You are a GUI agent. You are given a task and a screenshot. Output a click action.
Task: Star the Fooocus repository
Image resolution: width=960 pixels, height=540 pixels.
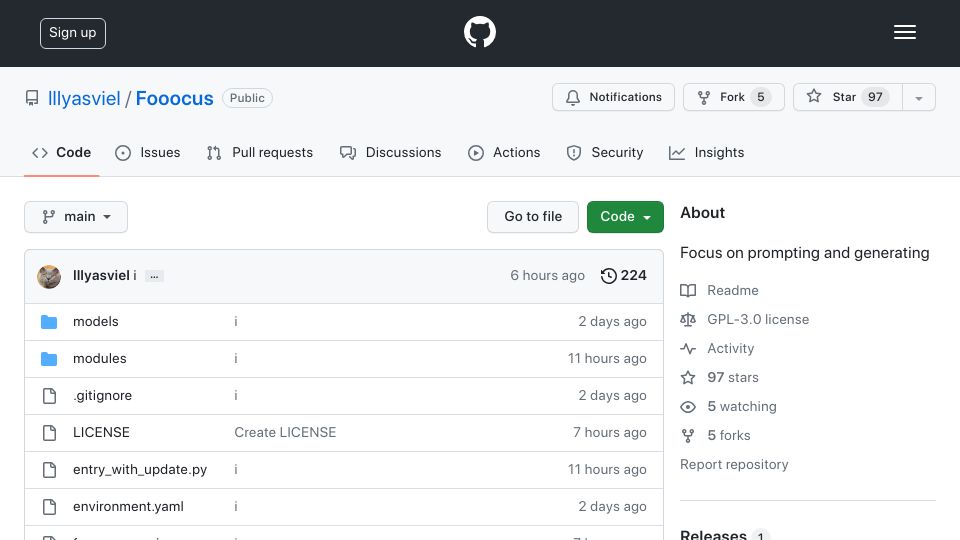(x=847, y=97)
